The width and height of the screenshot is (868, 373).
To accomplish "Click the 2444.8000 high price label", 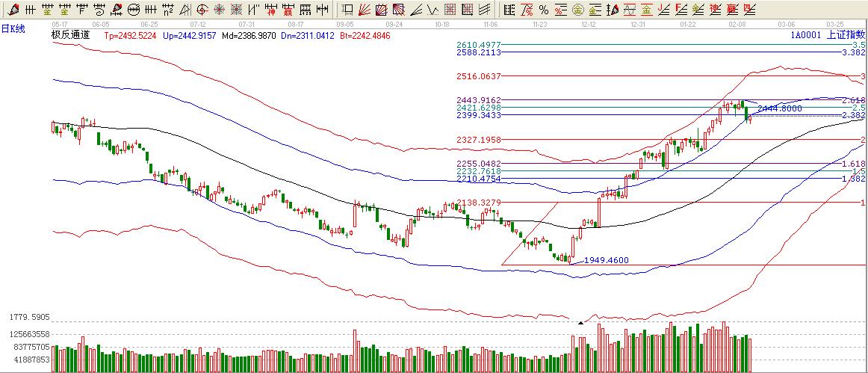I will [x=779, y=108].
